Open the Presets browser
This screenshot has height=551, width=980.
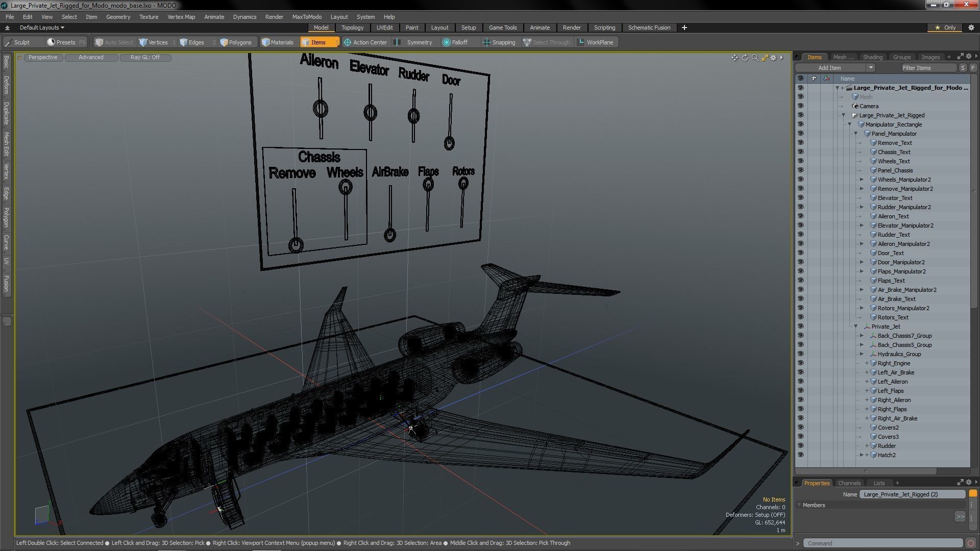point(65,42)
